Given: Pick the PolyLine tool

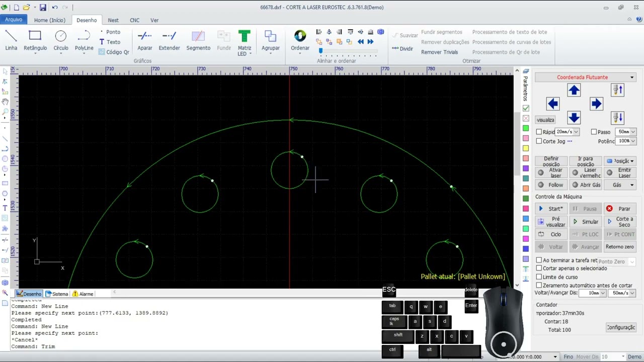Looking at the screenshot, I should [84, 41].
